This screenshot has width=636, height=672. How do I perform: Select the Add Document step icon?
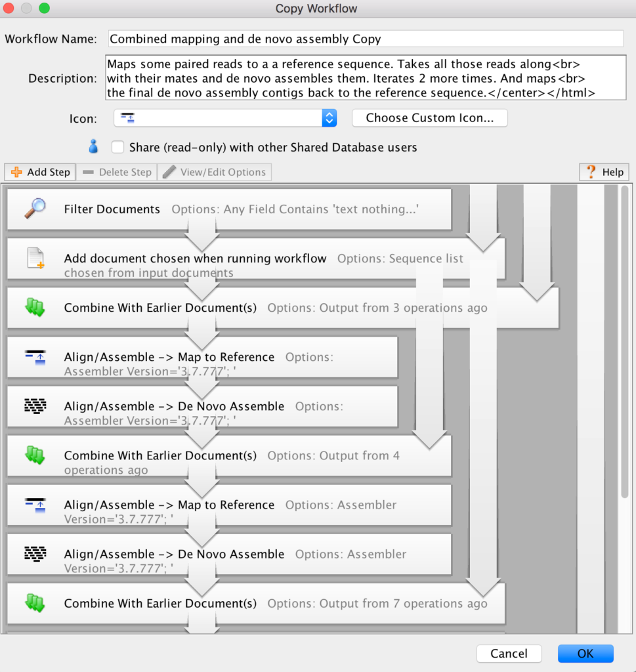34,258
